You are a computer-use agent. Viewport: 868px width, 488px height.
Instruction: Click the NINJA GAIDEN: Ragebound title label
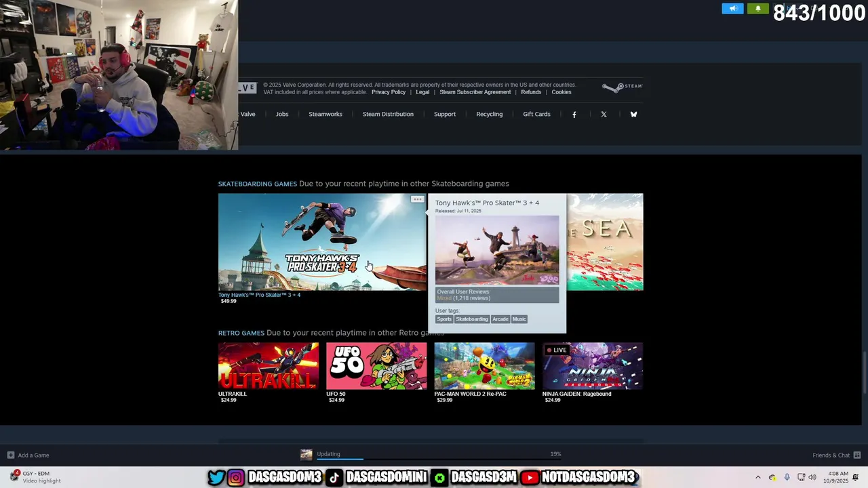coord(576,394)
